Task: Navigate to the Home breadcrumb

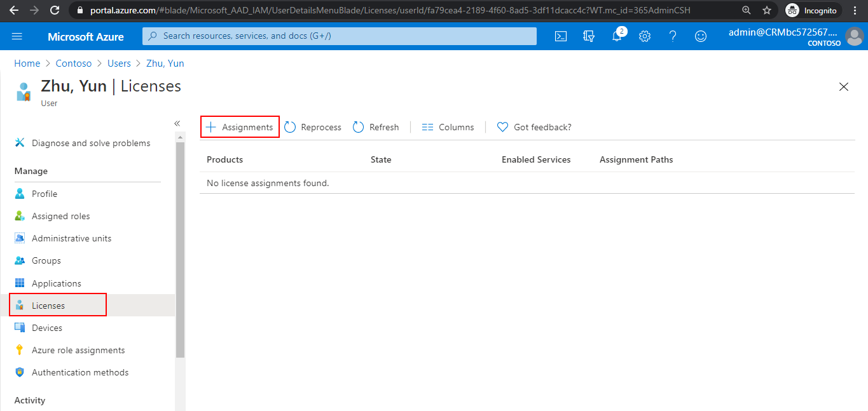Action: point(27,63)
